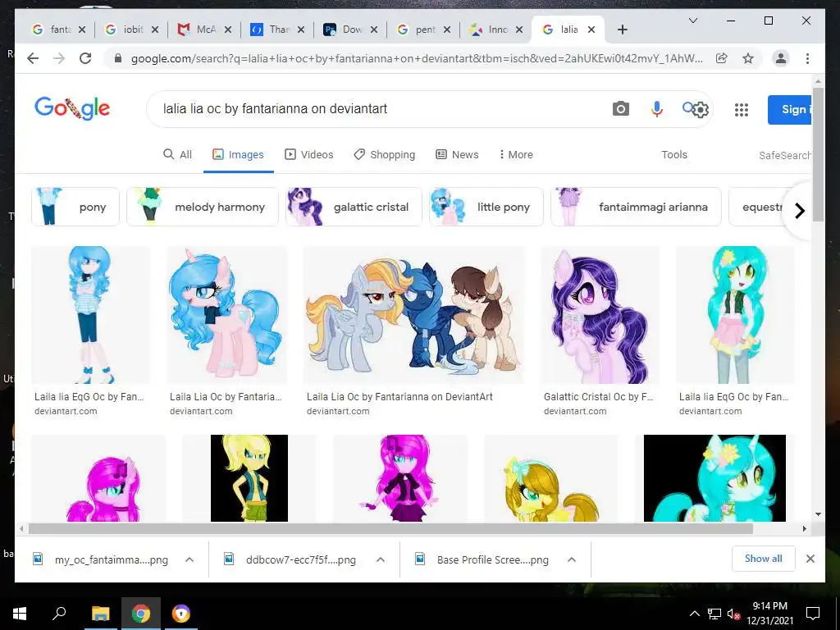
Task: Select the Images results tab
Action: [239, 155]
